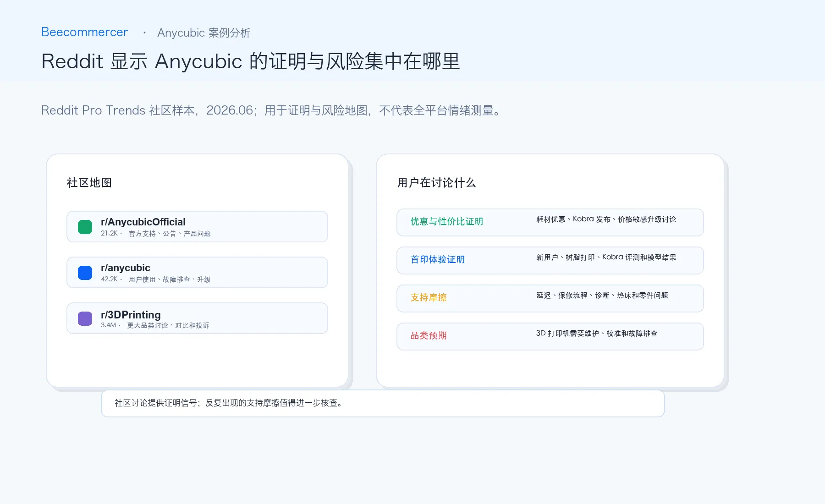Select the r/3DPrinting community name
This screenshot has height=504, width=825.
tap(131, 315)
